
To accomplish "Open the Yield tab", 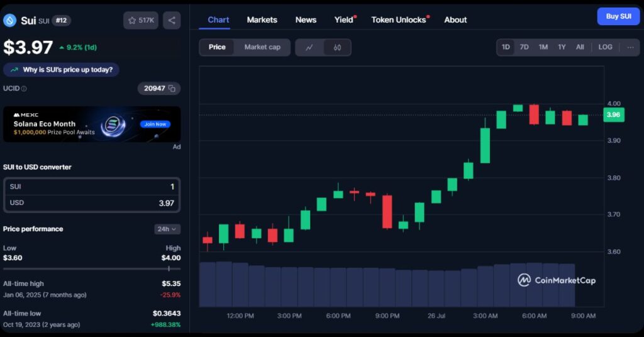I will click(x=344, y=19).
